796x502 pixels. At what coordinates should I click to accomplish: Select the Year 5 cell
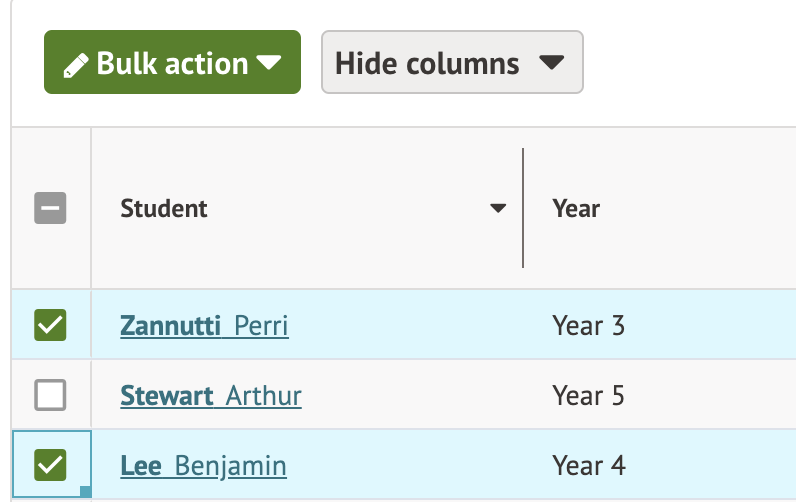point(588,396)
